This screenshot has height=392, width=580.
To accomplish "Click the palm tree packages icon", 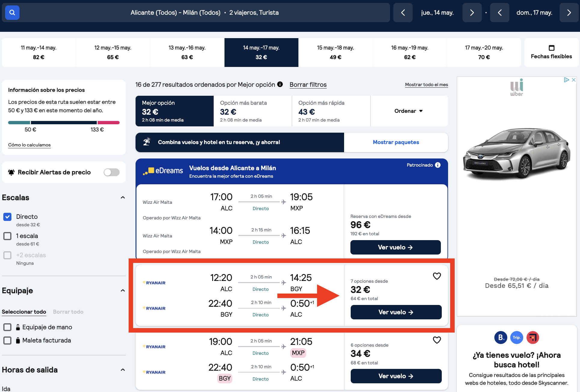I will tap(147, 142).
